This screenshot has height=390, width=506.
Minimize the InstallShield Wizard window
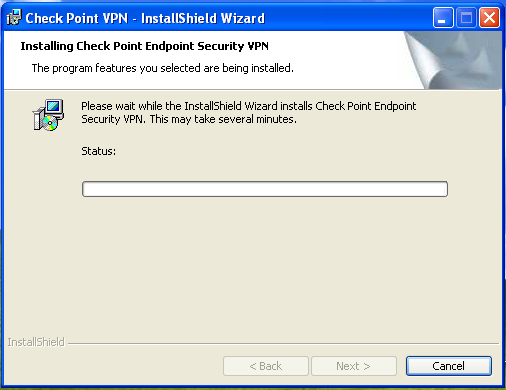coord(443,18)
